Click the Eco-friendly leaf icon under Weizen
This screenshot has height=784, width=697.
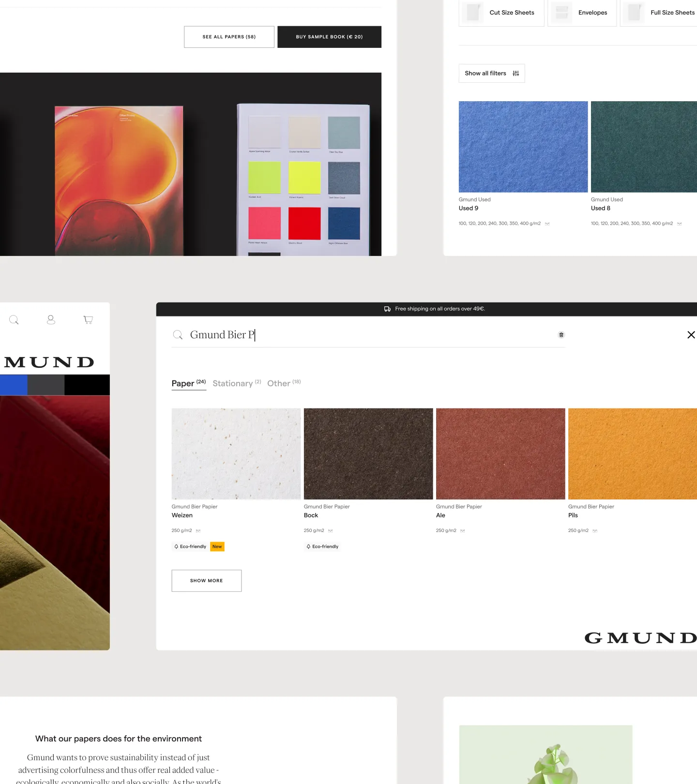(176, 546)
